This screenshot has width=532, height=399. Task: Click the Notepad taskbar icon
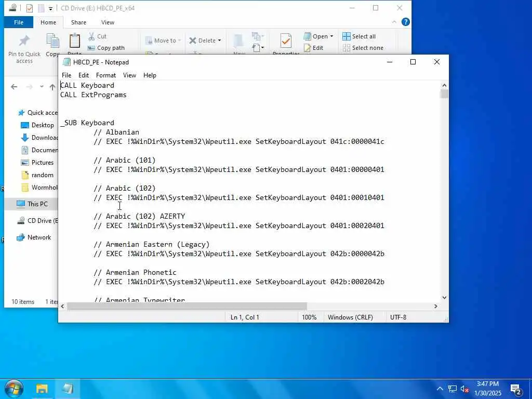tap(67, 389)
